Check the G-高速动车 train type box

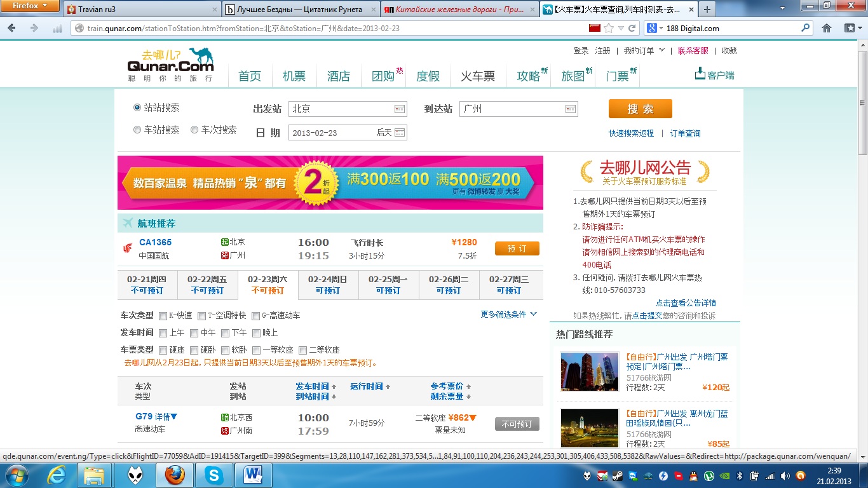pyautogui.click(x=256, y=316)
